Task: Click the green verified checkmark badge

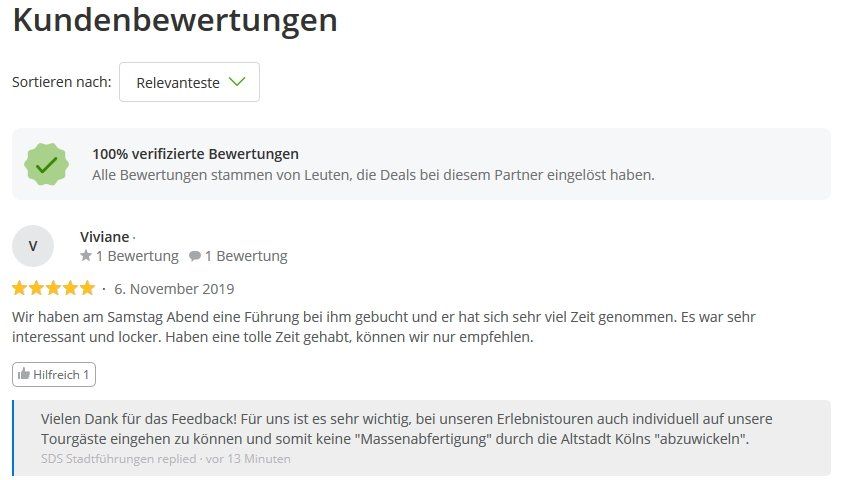Action: 46,164
